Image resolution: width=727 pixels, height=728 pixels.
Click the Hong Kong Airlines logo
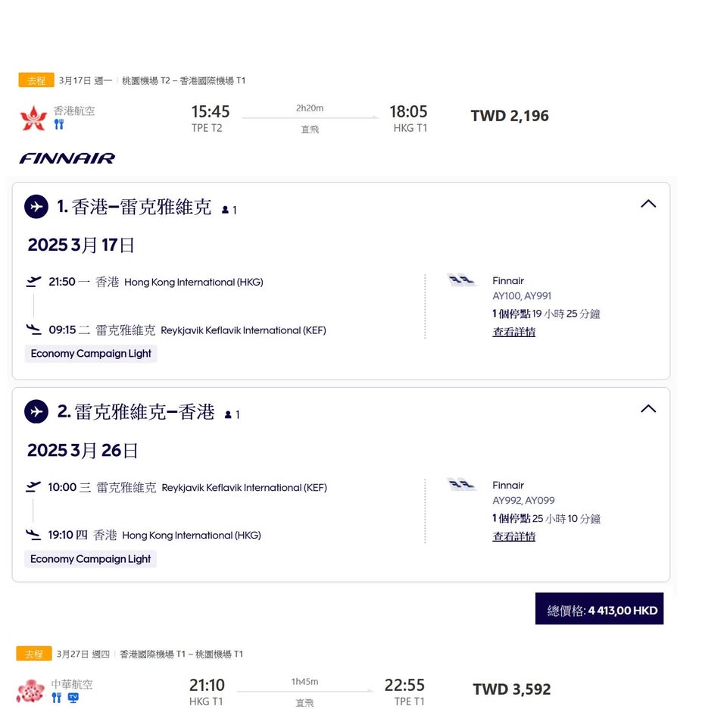click(33, 118)
